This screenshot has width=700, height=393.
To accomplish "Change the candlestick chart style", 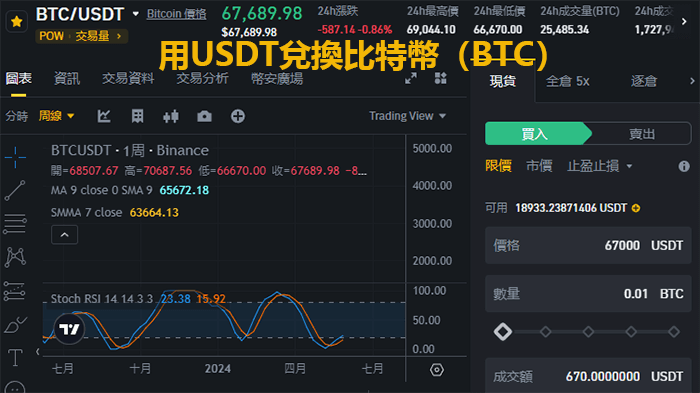I will click(x=171, y=116).
